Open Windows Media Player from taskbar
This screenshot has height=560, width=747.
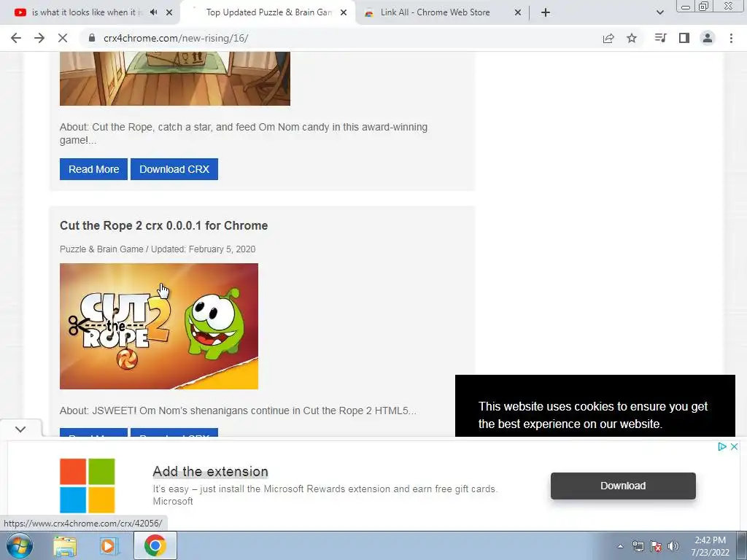(x=109, y=545)
